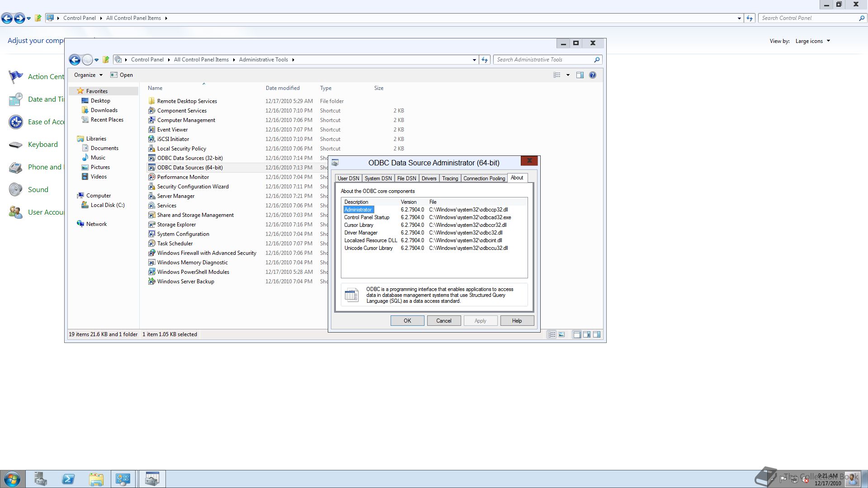Select the Windows Server Backup icon
The width and height of the screenshot is (868, 488).
tap(152, 282)
